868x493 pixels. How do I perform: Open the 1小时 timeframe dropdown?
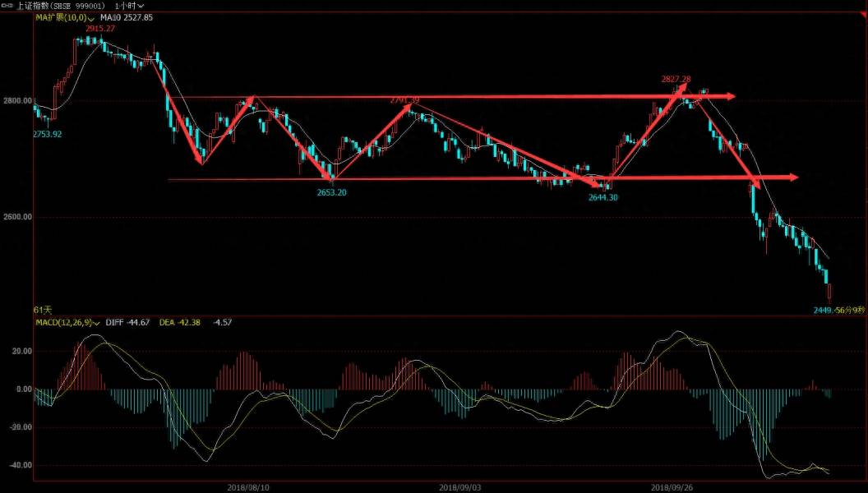coord(129,6)
